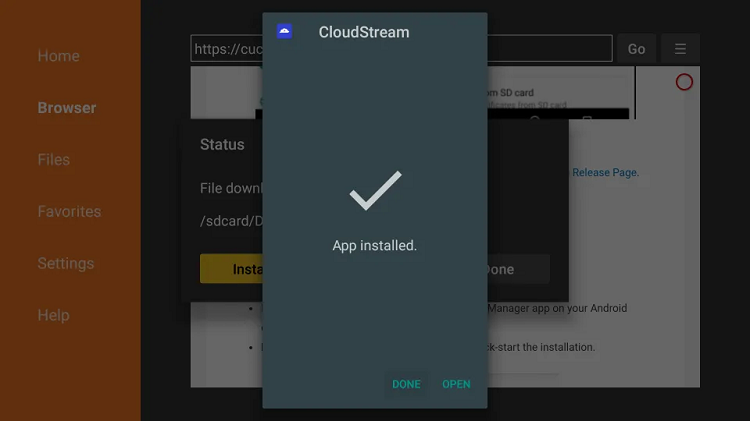Click the red circle cursor icon on the webpage
This screenshot has width=750, height=421.
pos(684,82)
